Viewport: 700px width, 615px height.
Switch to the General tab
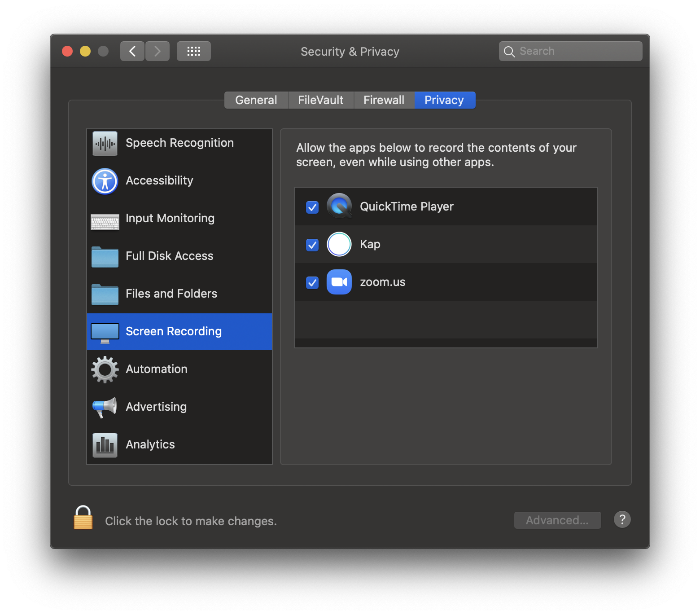coord(256,100)
